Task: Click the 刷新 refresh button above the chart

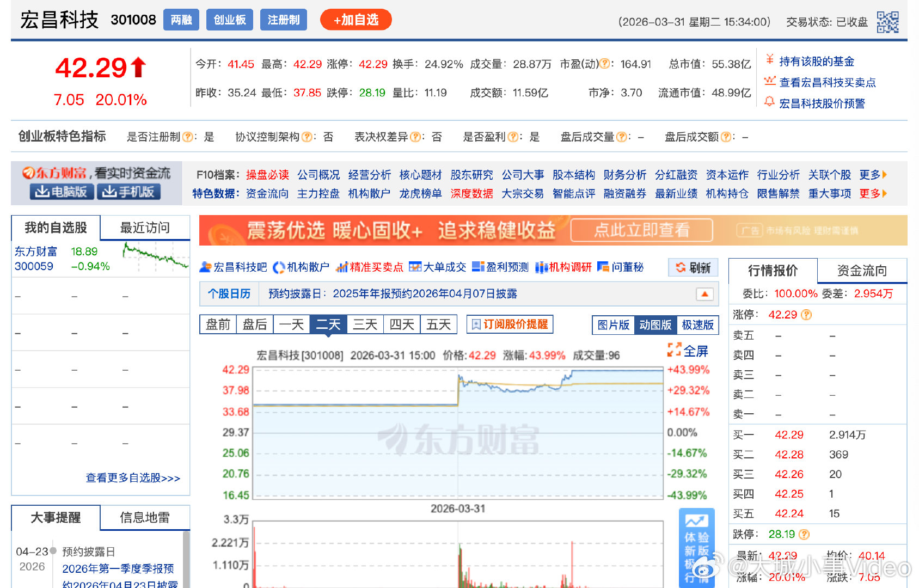Action: (693, 267)
